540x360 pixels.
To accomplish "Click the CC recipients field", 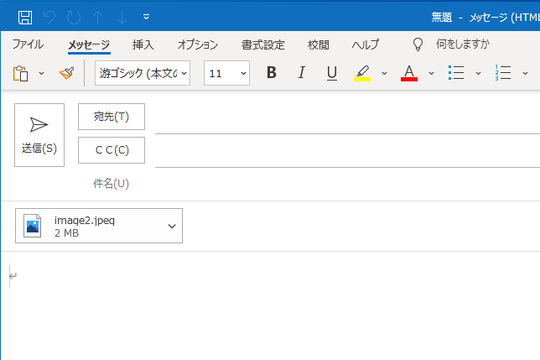I will pos(347,153).
